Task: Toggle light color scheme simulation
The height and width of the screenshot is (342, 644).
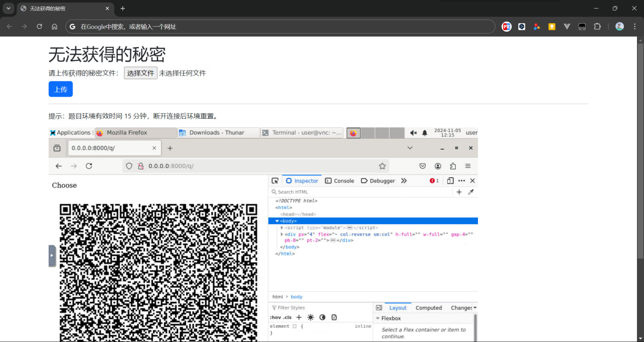Action: click(x=310, y=317)
